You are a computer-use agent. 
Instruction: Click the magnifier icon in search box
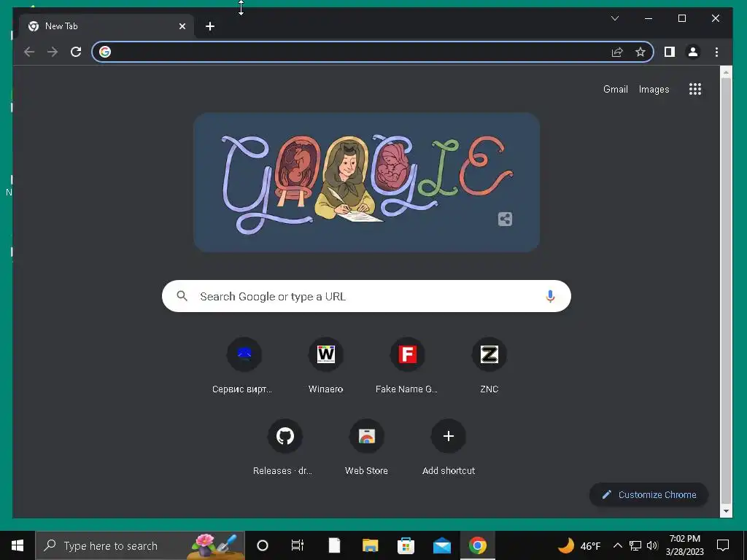coord(182,296)
